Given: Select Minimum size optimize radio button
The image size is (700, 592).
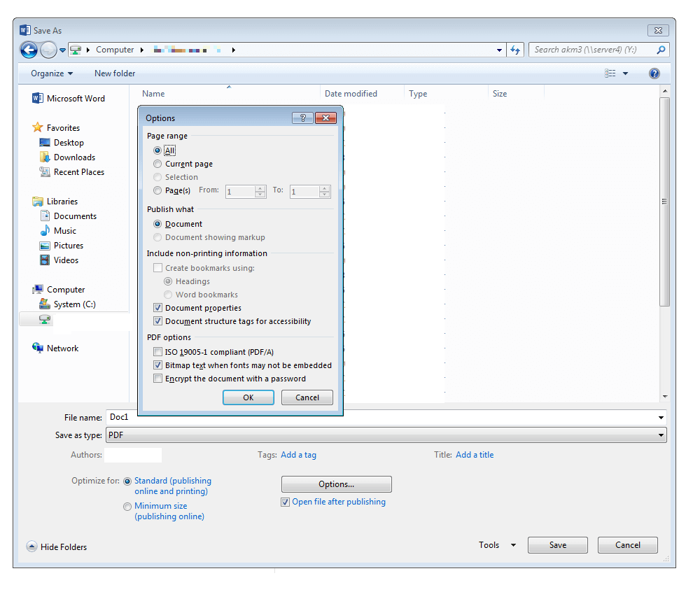Looking at the screenshot, I should point(127,507).
